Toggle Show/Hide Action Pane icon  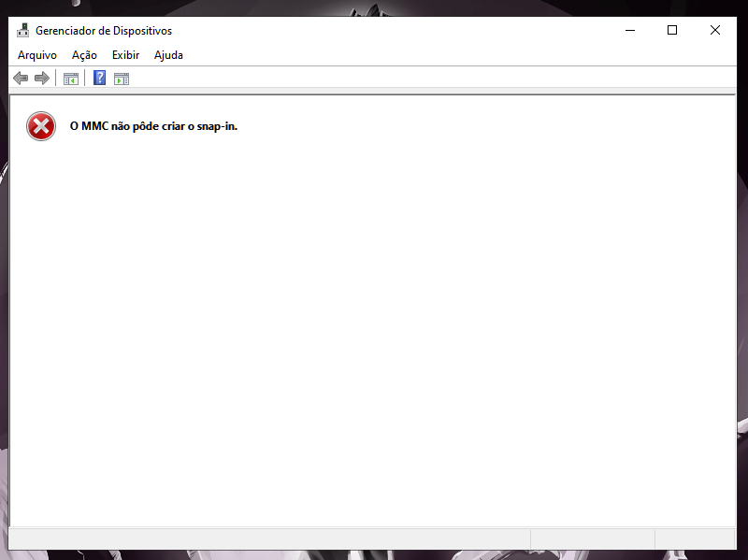122,79
